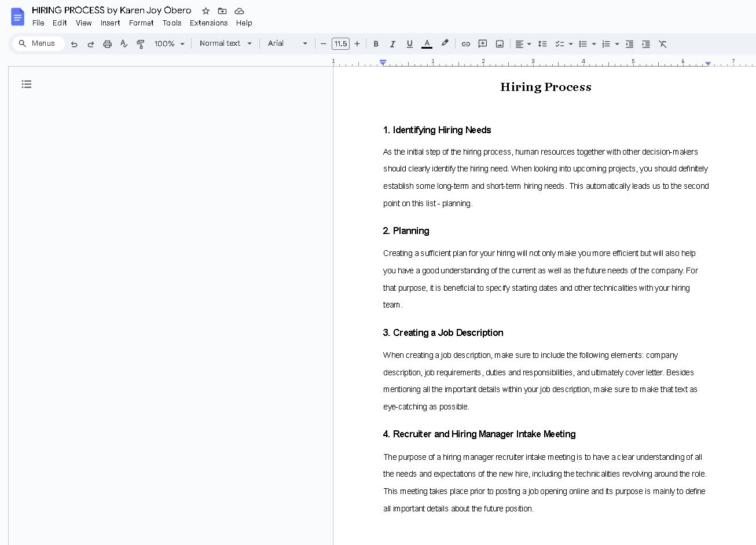
Task: Open the Extensions menu
Action: (208, 23)
